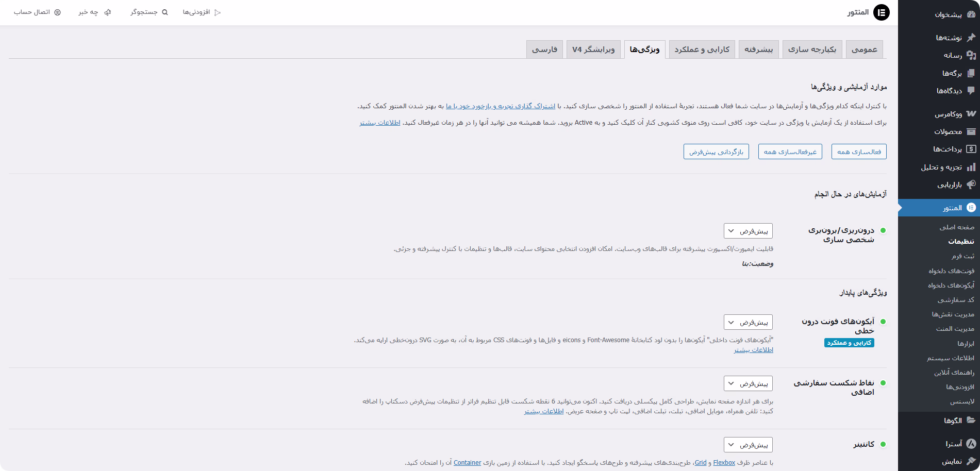Open ثبت فرم submenu item

point(963,256)
